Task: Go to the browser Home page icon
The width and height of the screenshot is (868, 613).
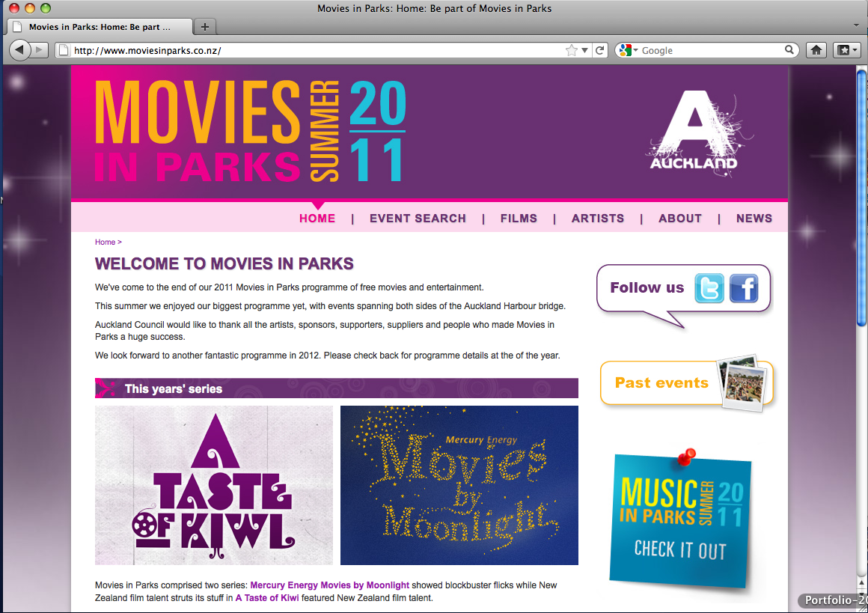Action: coord(816,50)
